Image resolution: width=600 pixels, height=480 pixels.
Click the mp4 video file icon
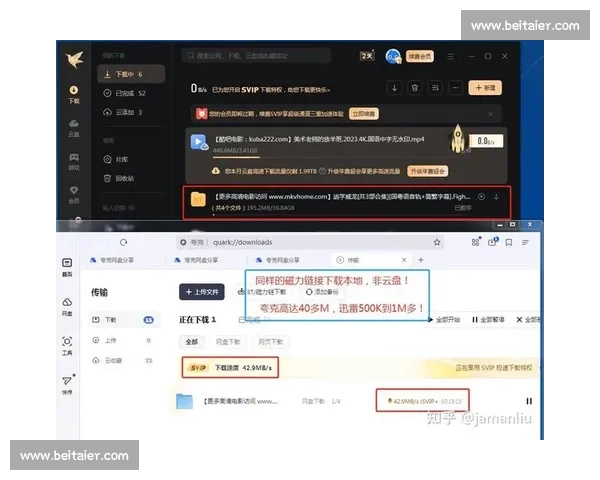tap(199, 142)
